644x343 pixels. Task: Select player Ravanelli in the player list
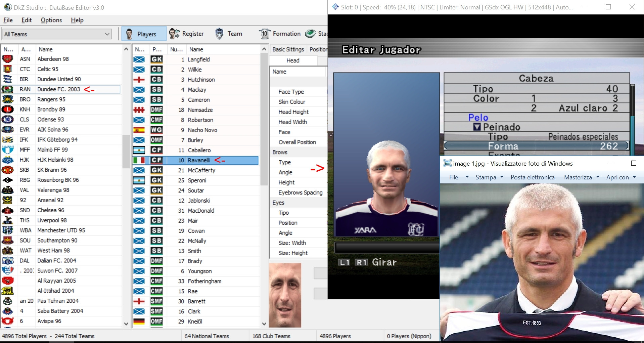coord(195,160)
